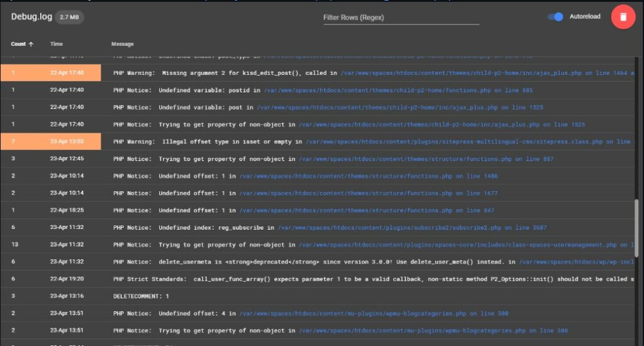644x346 pixels.
Task: Click the vertical scrollbar thumb
Action: click(637, 228)
